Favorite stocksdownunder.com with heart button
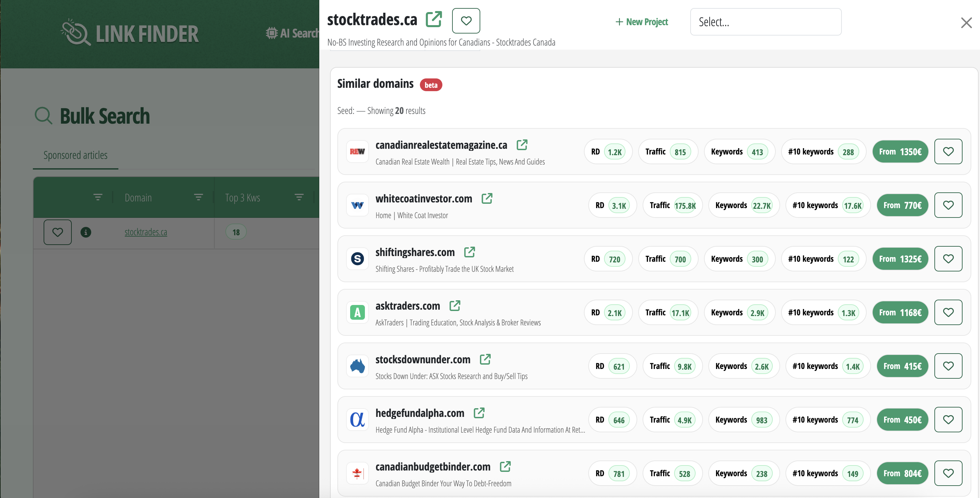Image resolution: width=980 pixels, height=498 pixels. pyautogui.click(x=948, y=366)
